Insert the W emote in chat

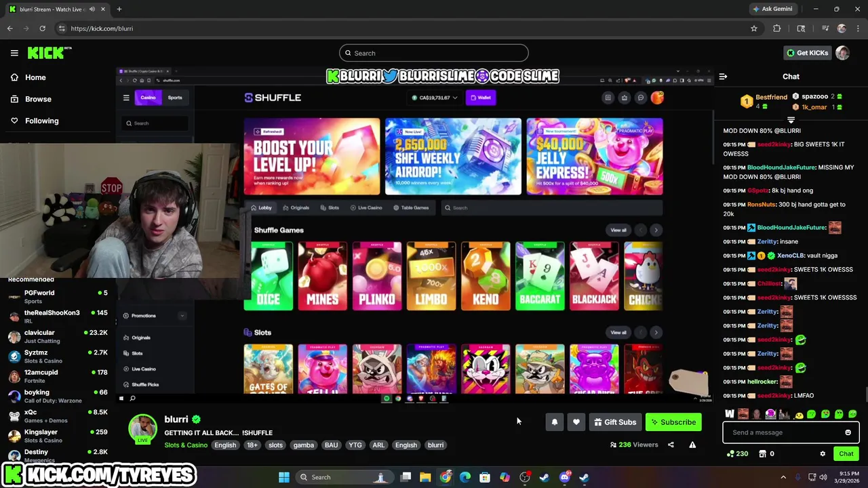pos(729,414)
